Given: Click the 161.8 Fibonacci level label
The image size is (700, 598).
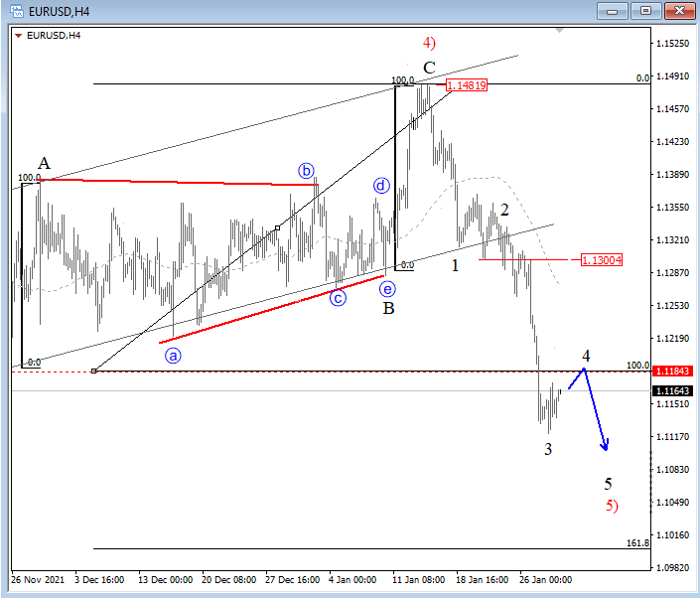Looking at the screenshot, I should click(638, 543).
